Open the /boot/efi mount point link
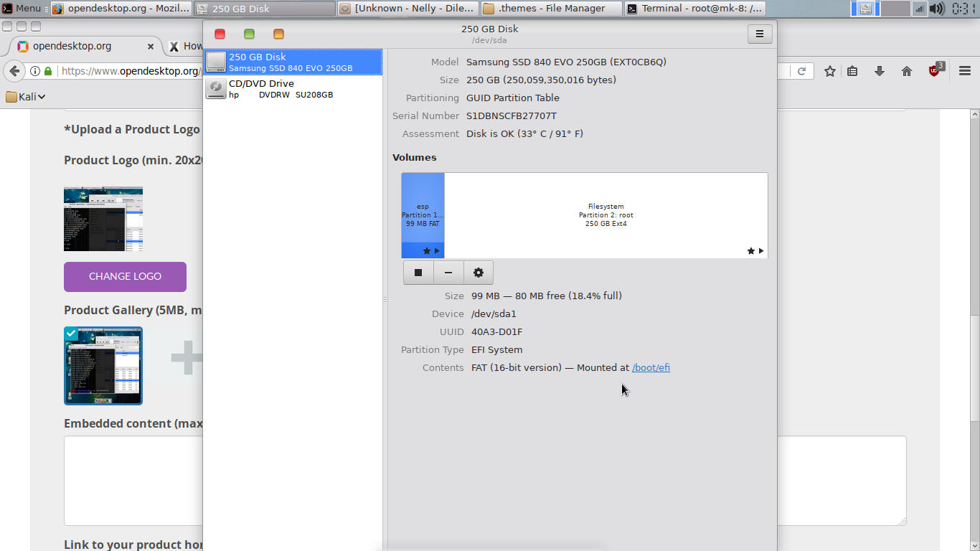The image size is (980, 551). (651, 367)
